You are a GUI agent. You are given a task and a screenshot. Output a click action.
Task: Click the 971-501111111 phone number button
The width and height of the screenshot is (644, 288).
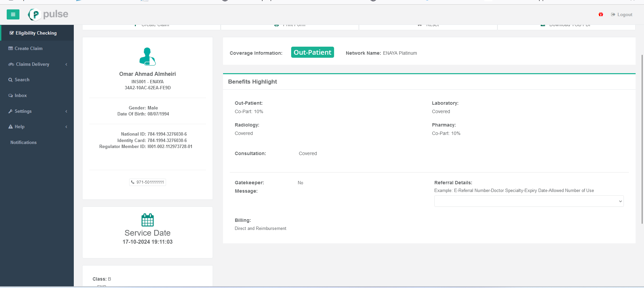click(x=148, y=182)
